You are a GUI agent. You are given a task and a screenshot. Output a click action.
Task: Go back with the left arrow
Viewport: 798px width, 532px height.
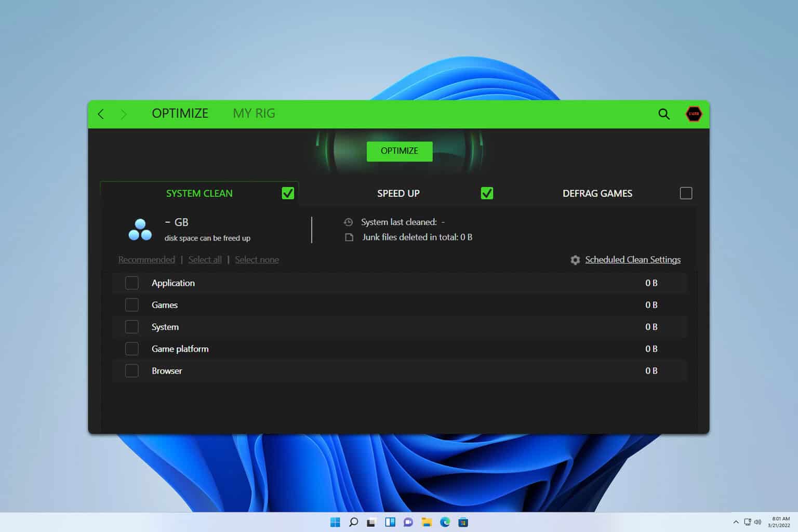101,114
